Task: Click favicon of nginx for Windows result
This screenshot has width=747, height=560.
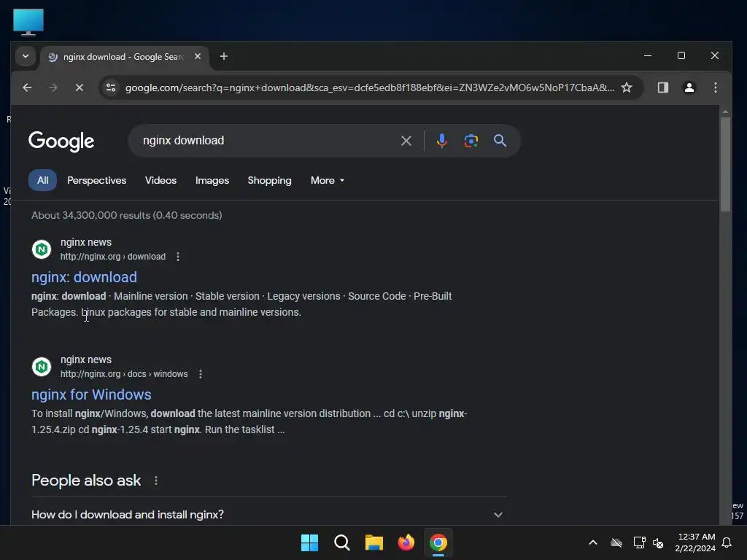Action: [x=42, y=367]
